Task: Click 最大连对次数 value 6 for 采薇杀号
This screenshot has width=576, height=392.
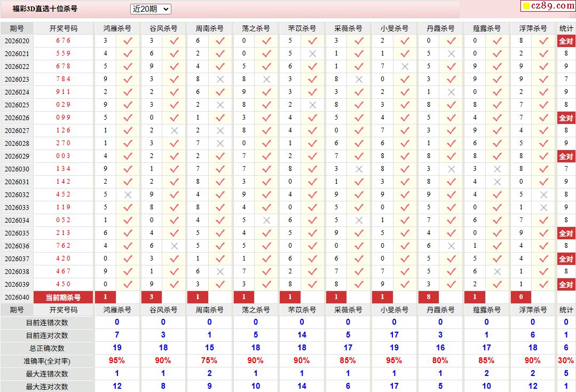Action: click(348, 386)
